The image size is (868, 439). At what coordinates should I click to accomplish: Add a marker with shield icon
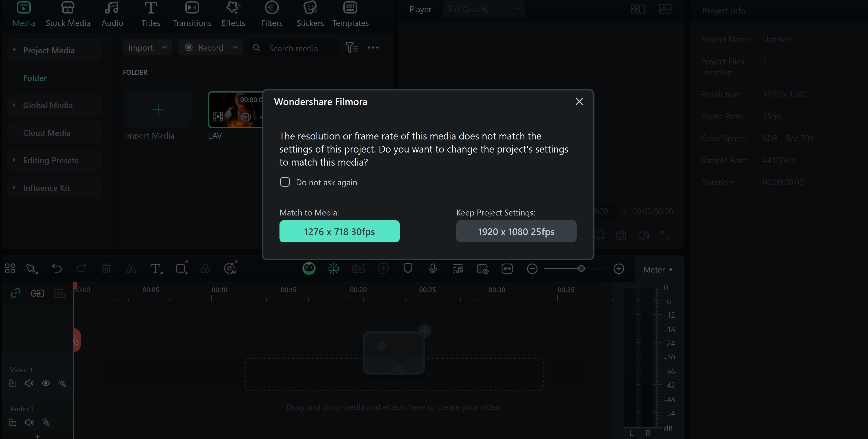point(408,269)
